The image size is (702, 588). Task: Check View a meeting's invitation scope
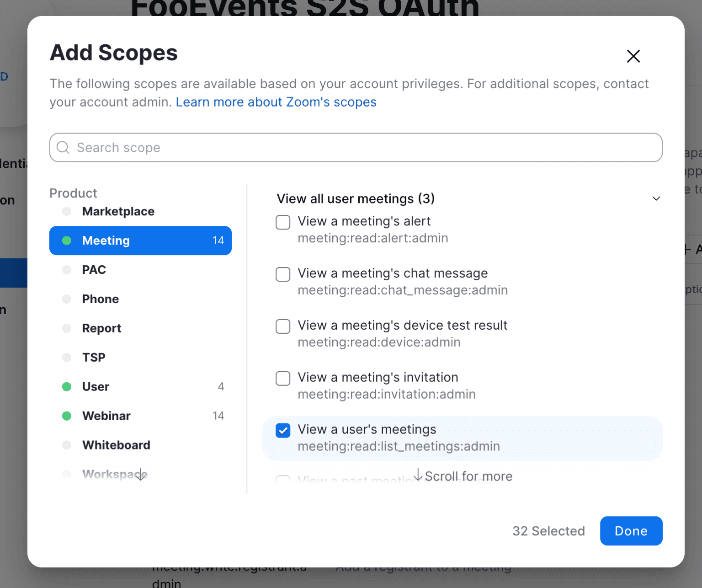click(x=283, y=378)
